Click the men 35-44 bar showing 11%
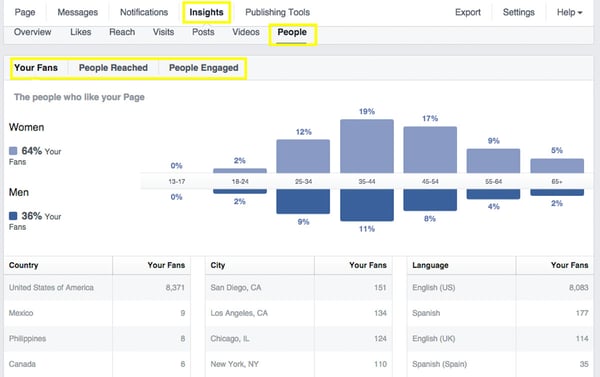Screen dimensions: 600x377 tap(367, 205)
